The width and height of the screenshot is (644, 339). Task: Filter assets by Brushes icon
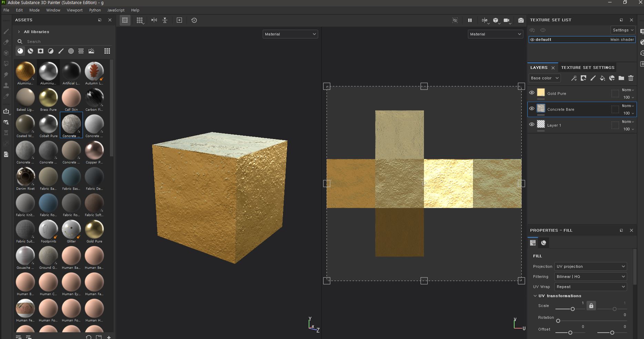[61, 51]
